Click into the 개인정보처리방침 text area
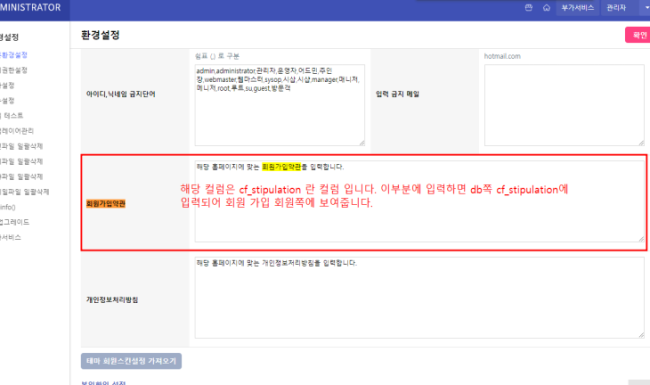The height and width of the screenshot is (385, 650). 420,298
